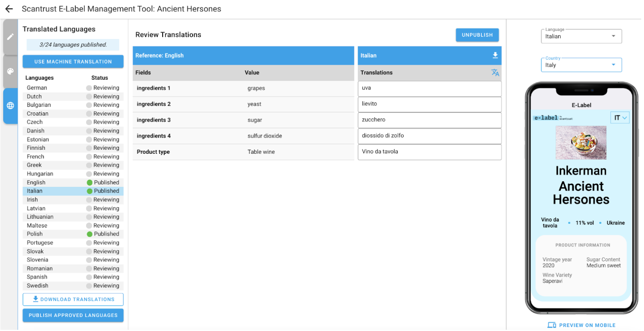
Task: Select German in the languages list
Action: [x=73, y=88]
